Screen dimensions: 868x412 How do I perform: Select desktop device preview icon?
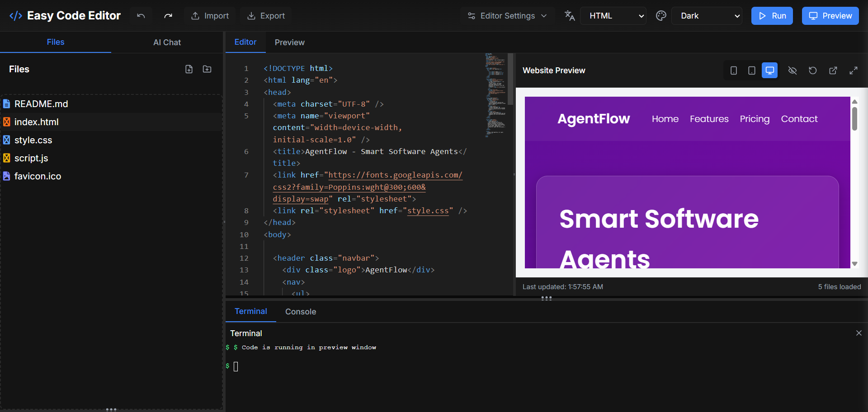769,70
